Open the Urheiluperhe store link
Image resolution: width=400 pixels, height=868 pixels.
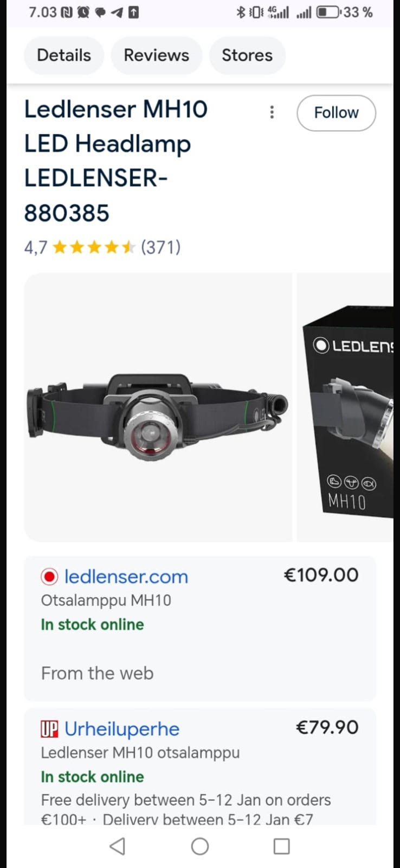(122, 729)
